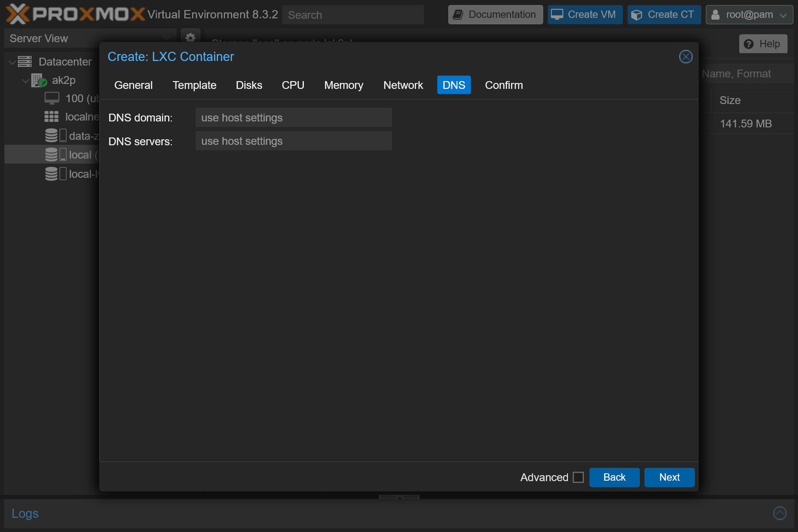Image resolution: width=798 pixels, height=532 pixels.
Task: Switch to the Network tab
Action: click(x=403, y=85)
